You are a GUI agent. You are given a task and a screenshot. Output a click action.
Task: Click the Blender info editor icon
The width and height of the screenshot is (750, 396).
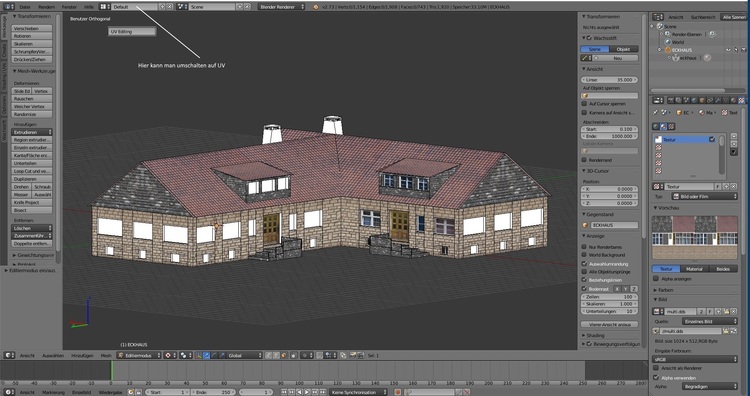pyautogui.click(x=9, y=7)
